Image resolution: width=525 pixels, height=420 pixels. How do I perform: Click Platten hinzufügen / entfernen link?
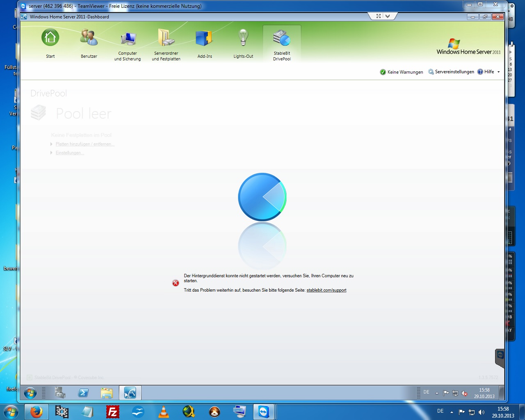pyautogui.click(x=85, y=144)
